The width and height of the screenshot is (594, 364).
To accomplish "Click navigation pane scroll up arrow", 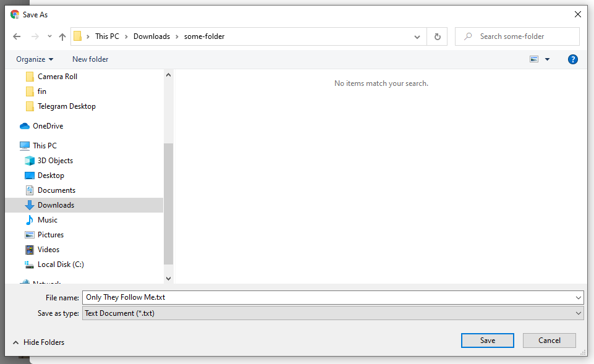I will [x=169, y=75].
